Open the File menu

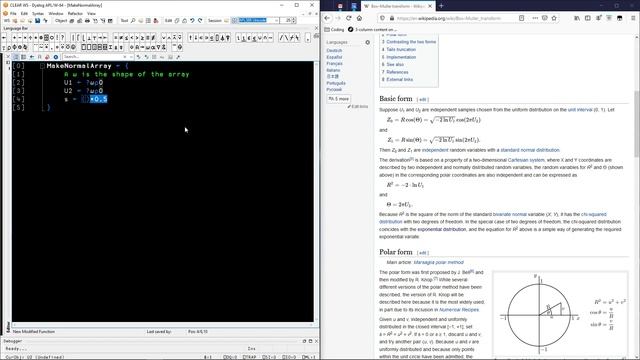pos(13,13)
